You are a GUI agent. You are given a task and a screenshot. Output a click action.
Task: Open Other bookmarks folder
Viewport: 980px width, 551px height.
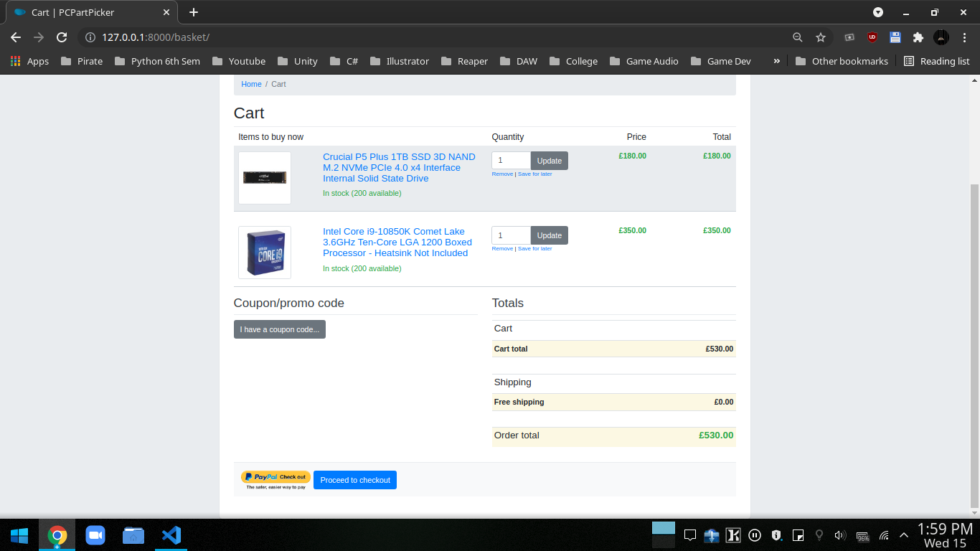coord(842,61)
